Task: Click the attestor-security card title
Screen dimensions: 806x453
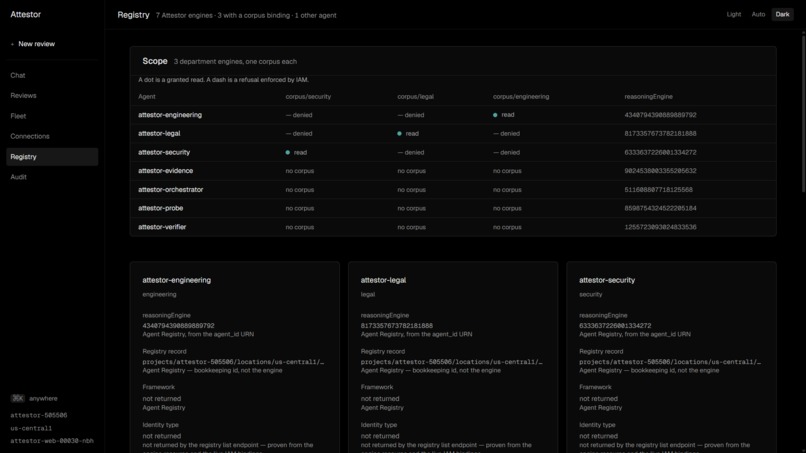Action: pos(607,280)
